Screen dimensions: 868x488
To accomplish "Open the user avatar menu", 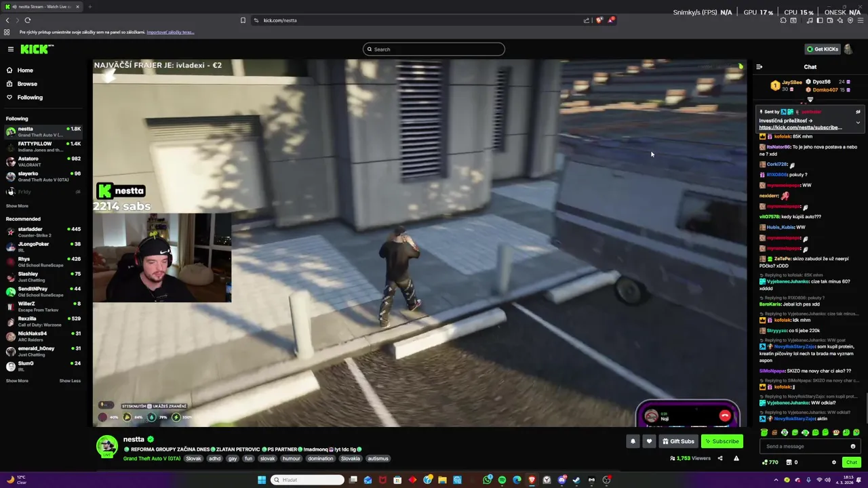I will (848, 49).
